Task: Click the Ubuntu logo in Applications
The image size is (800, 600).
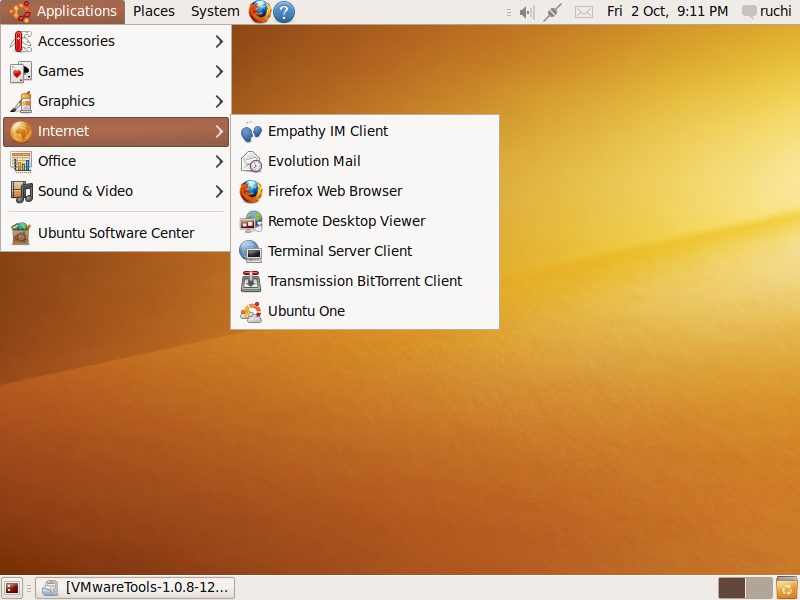Action: pos(19,11)
